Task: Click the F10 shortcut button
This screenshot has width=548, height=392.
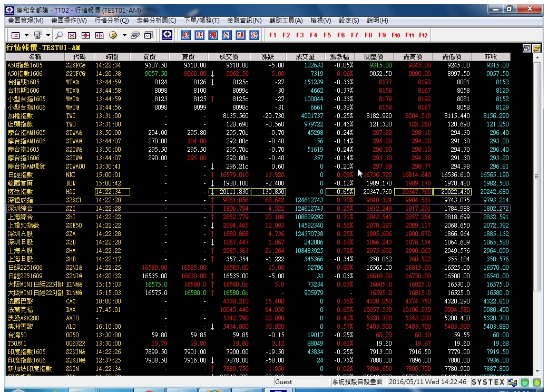Action: coord(396,35)
